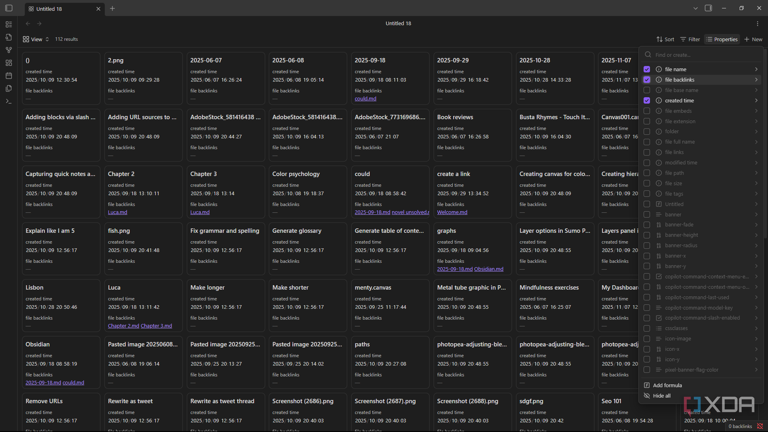Click the checkbox-type icon beside Untitled property

point(659,204)
